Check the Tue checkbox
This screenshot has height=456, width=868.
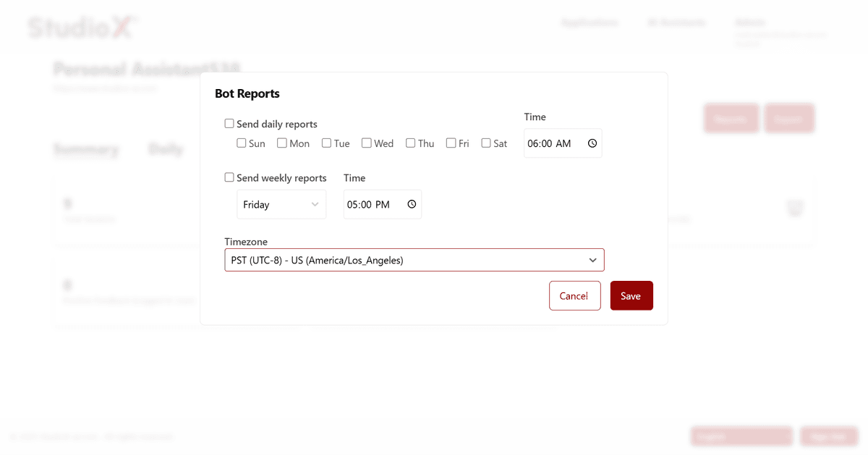(x=325, y=143)
